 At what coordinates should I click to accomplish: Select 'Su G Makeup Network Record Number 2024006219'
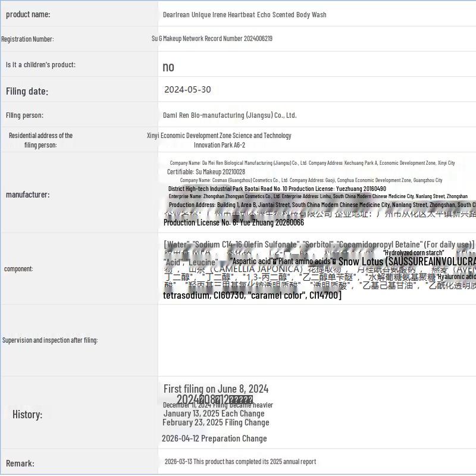pyautogui.click(x=212, y=39)
